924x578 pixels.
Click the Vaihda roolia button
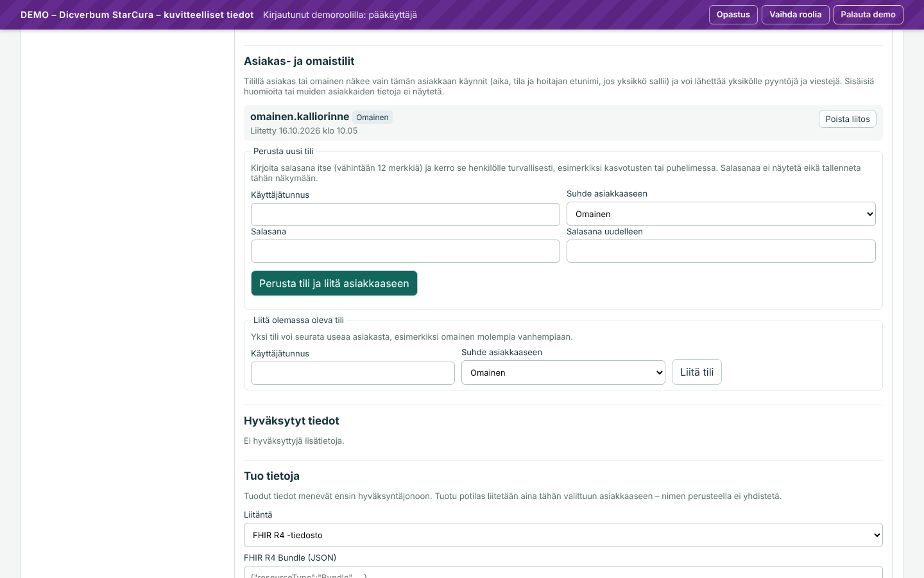(796, 15)
